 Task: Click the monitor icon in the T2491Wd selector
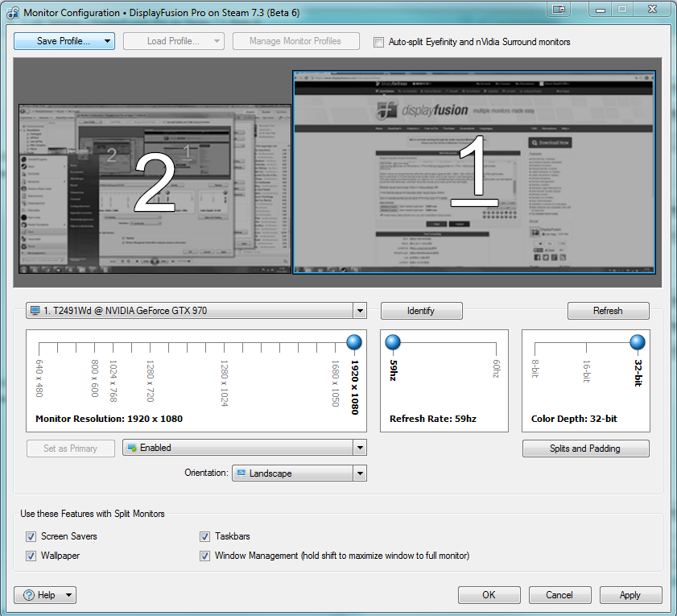35,311
